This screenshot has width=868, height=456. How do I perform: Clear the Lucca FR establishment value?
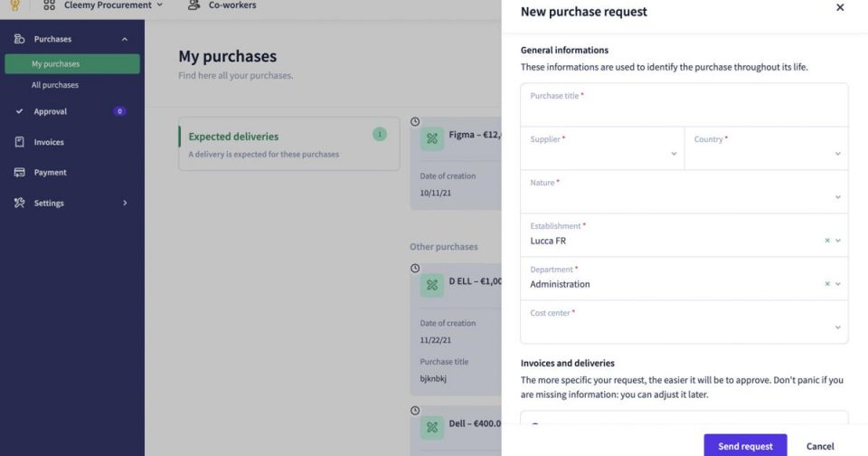click(826, 241)
